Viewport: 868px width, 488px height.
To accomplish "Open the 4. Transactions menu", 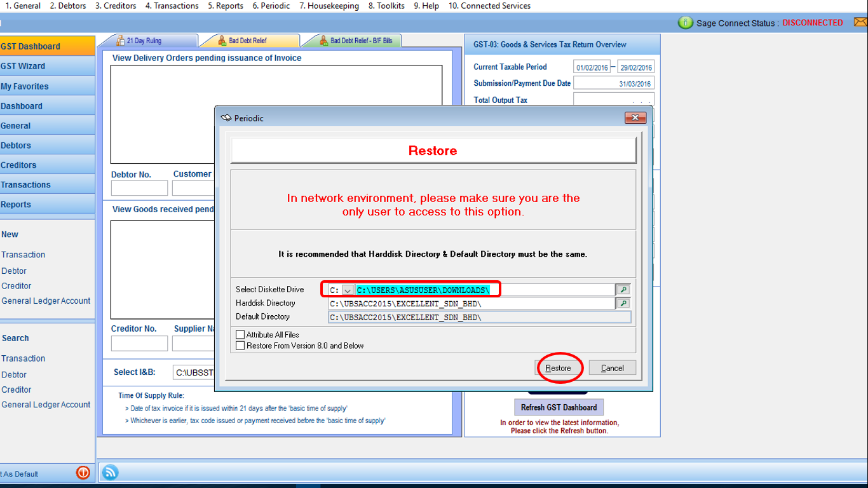I will coord(172,6).
